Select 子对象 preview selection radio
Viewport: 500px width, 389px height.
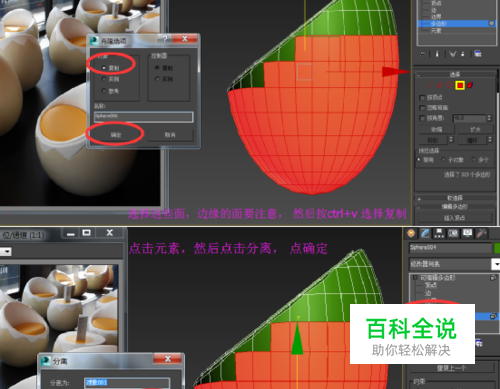click(443, 160)
